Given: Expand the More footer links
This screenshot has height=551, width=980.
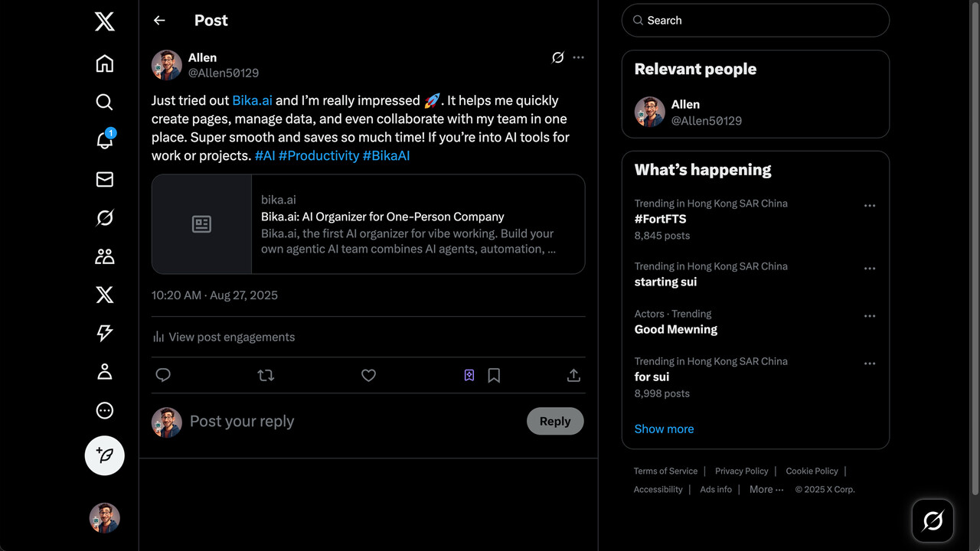Looking at the screenshot, I should click(766, 490).
